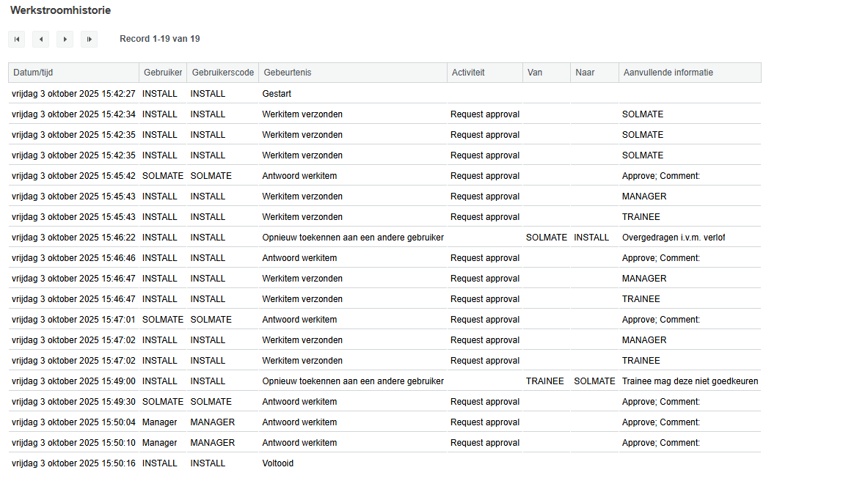The width and height of the screenshot is (868, 481).
Task: Click the next page arrow button
Action: 65,40
